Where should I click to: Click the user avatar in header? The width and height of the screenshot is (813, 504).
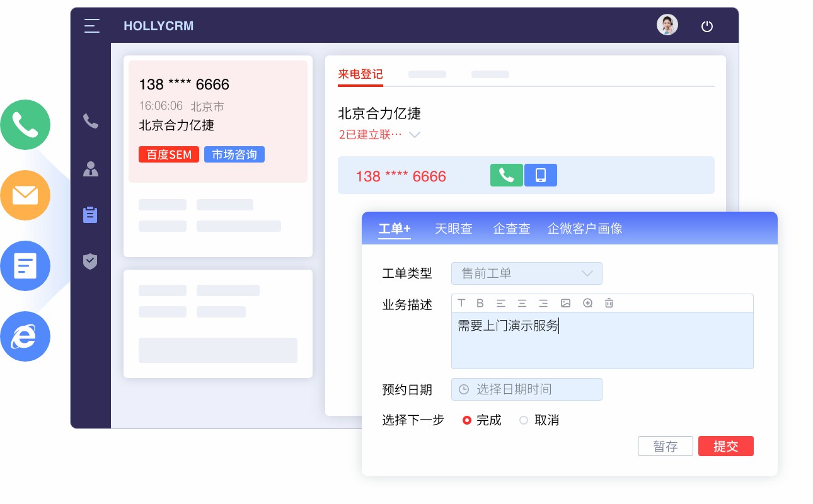click(x=667, y=25)
